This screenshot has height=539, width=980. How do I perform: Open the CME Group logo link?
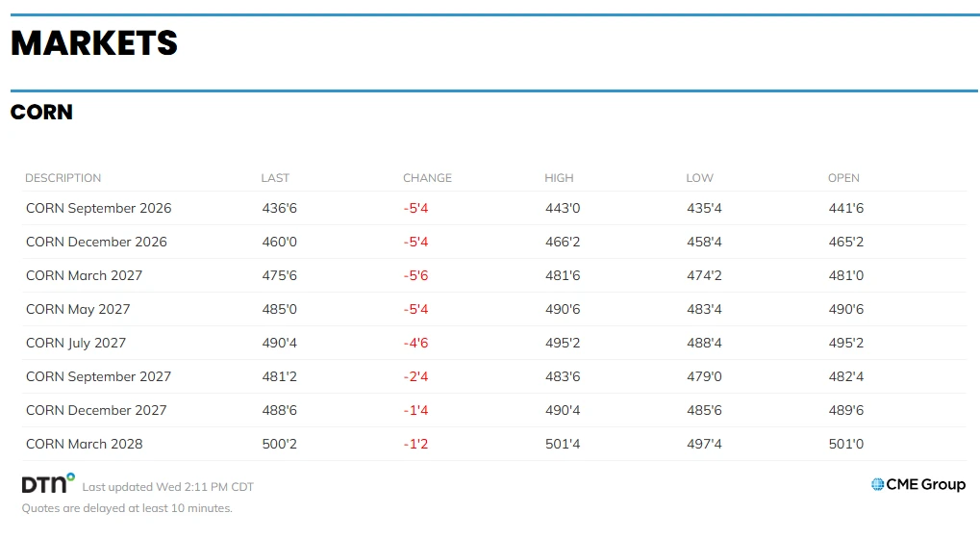(918, 484)
